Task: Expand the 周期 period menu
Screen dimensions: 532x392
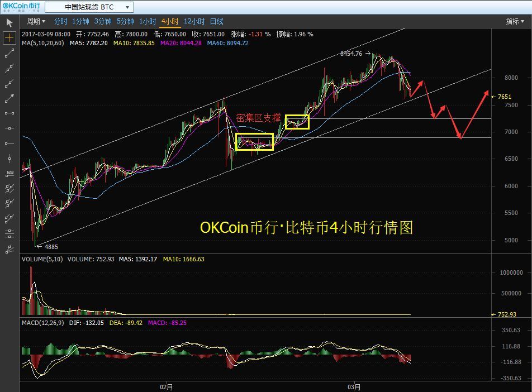Action: tap(36, 21)
